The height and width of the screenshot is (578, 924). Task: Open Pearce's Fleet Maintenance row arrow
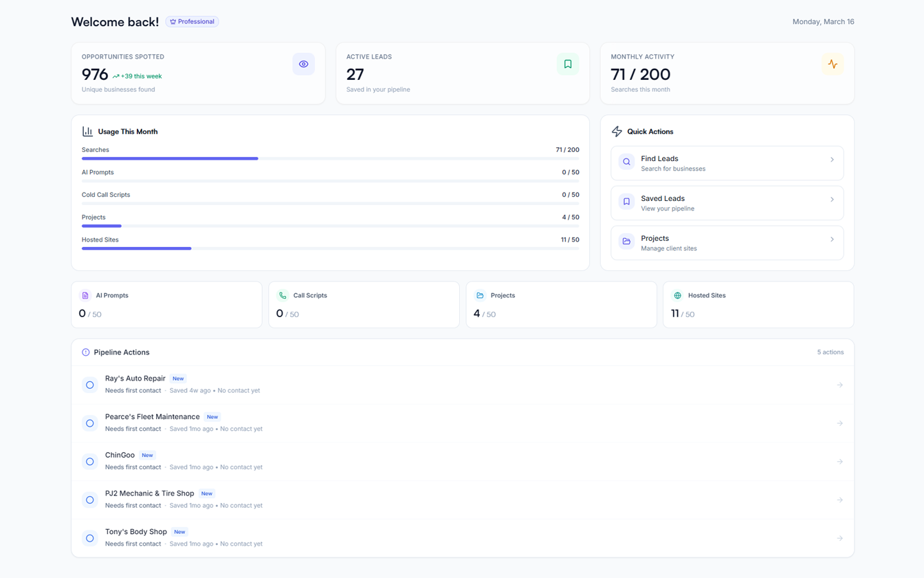coord(840,423)
